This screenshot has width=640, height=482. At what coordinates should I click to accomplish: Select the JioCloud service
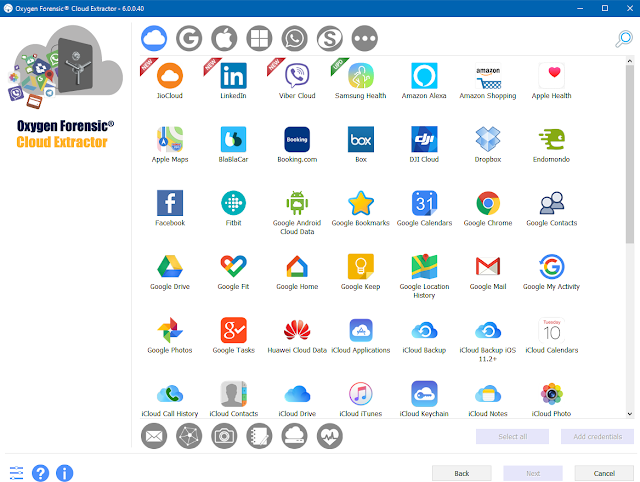(x=170, y=81)
